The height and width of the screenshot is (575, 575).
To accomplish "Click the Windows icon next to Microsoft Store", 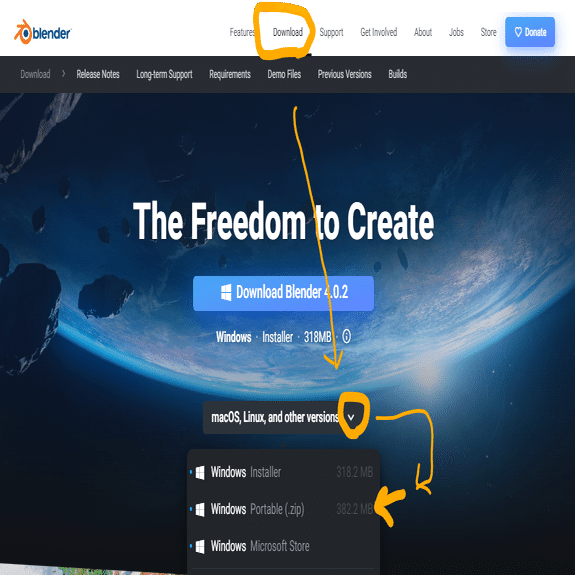I will click(200, 546).
